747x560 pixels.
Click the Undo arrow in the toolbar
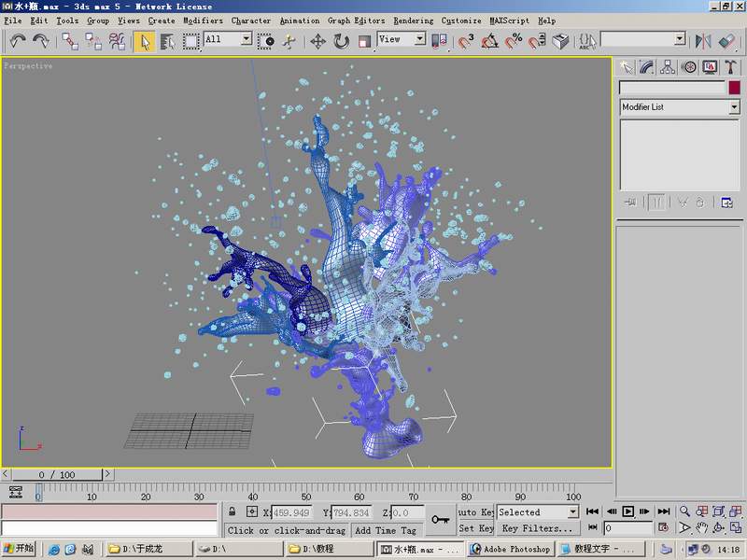click(x=18, y=41)
